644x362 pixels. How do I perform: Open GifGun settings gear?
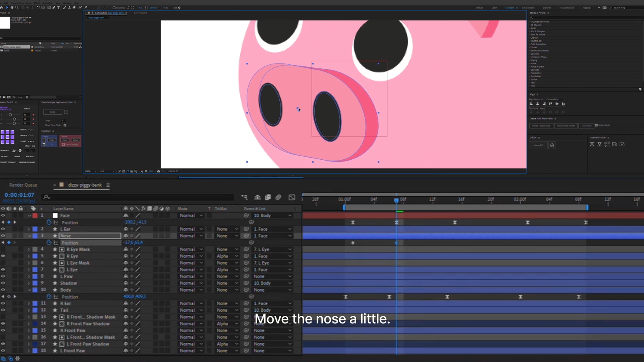tap(552, 145)
